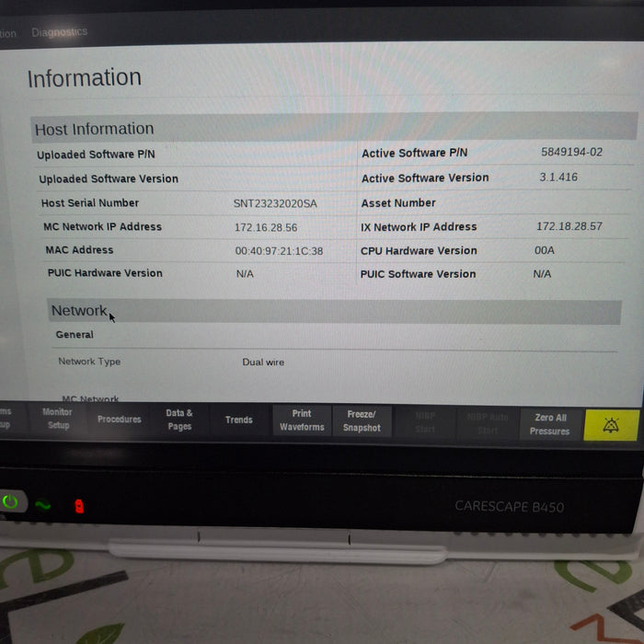Select the Dual wire network type value
This screenshot has width=644, height=644.
263,362
